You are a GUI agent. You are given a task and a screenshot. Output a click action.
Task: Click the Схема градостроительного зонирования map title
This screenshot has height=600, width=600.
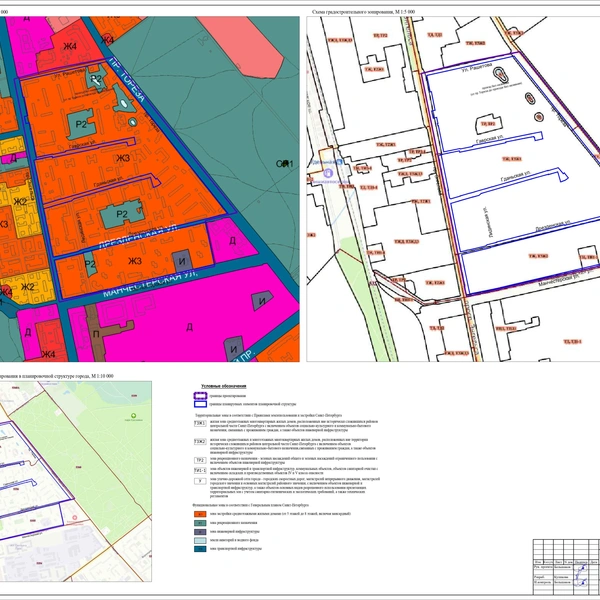363,12
